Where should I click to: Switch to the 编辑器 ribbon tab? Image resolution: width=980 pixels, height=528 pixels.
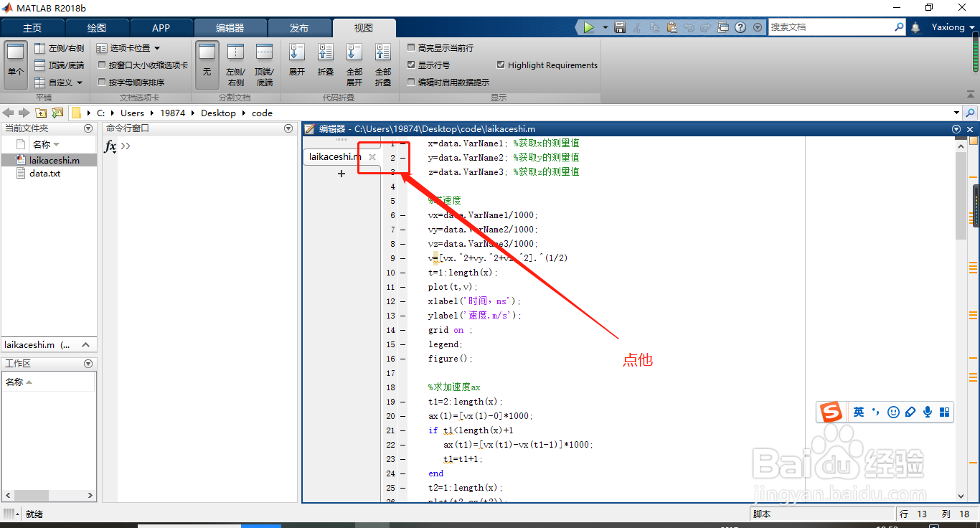pyautogui.click(x=230, y=28)
